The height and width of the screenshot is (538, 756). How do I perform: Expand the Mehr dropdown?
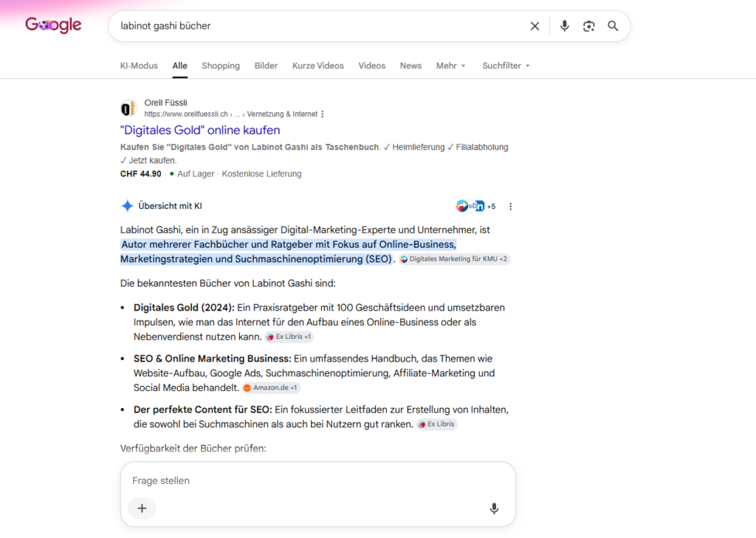tap(451, 66)
